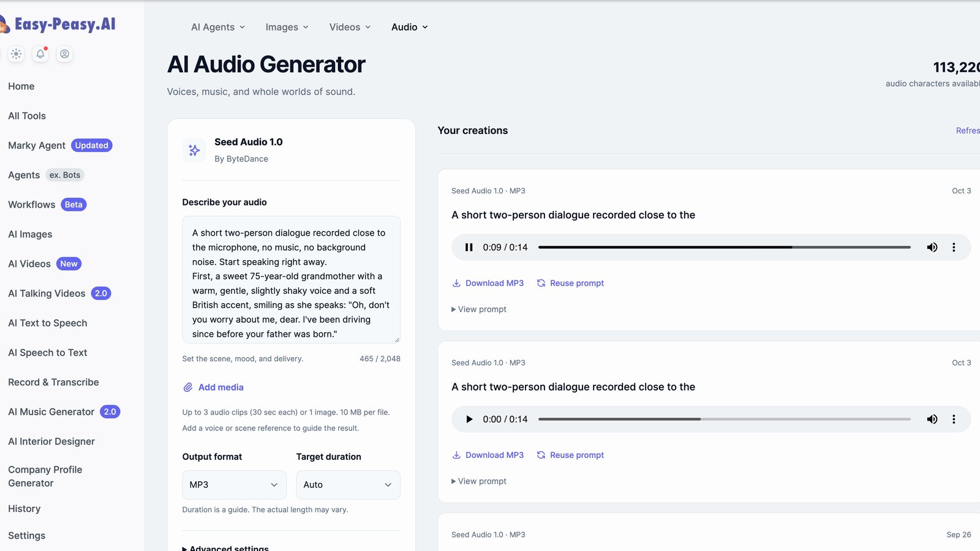
Task: Mute the first audio player's volume icon
Action: 932,247
